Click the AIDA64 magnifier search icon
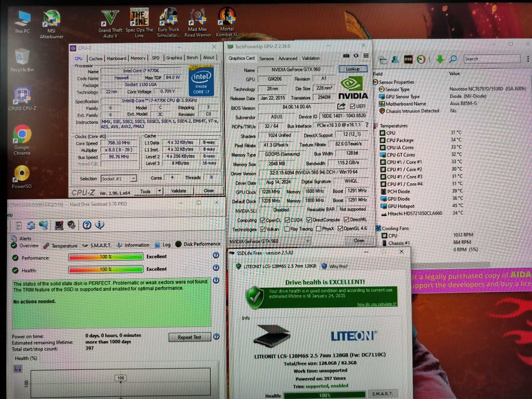Image resolution: width=532 pixels, height=399 pixels. (x=453, y=59)
